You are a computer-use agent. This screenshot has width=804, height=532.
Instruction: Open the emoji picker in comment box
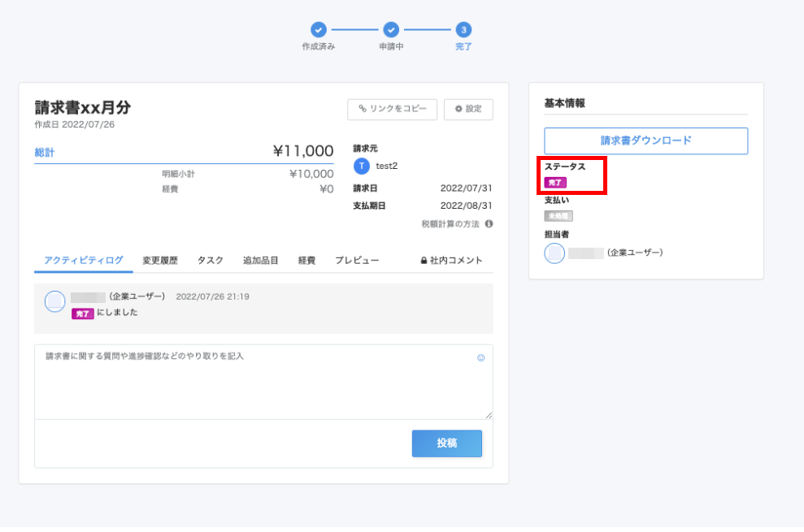(481, 357)
